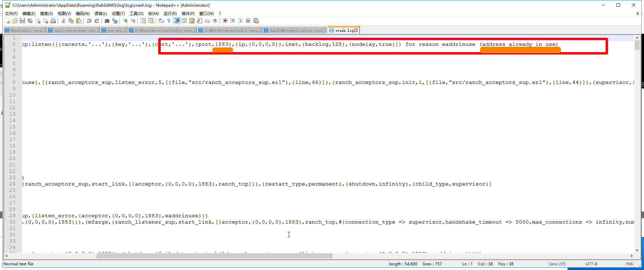Click the Paste clipboard icon

tap(79, 21)
